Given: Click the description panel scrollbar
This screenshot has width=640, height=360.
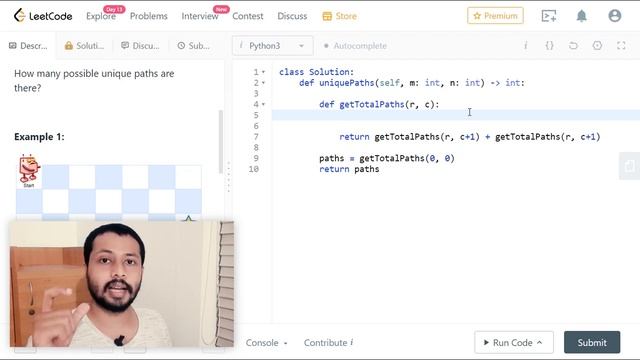Looking at the screenshot, I should click(x=221, y=142).
